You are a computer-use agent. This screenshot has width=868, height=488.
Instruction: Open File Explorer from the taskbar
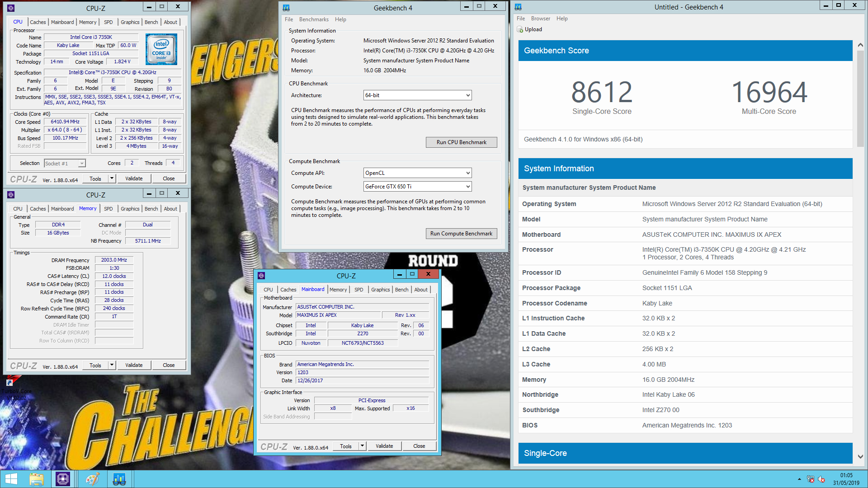point(37,479)
